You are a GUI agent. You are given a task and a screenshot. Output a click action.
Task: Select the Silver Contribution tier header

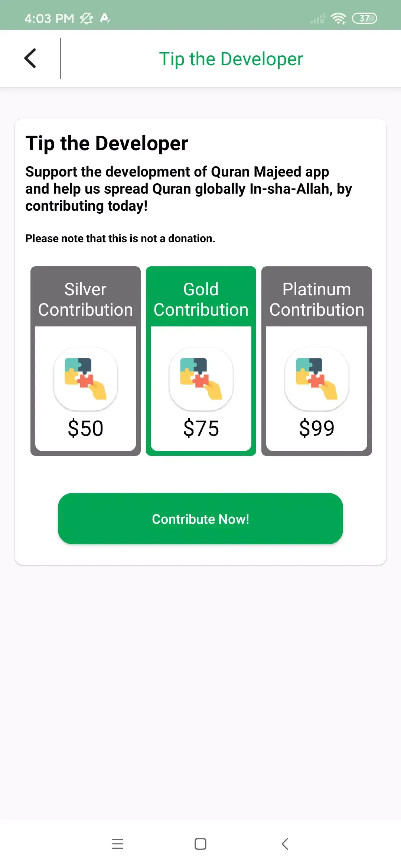[x=85, y=299]
